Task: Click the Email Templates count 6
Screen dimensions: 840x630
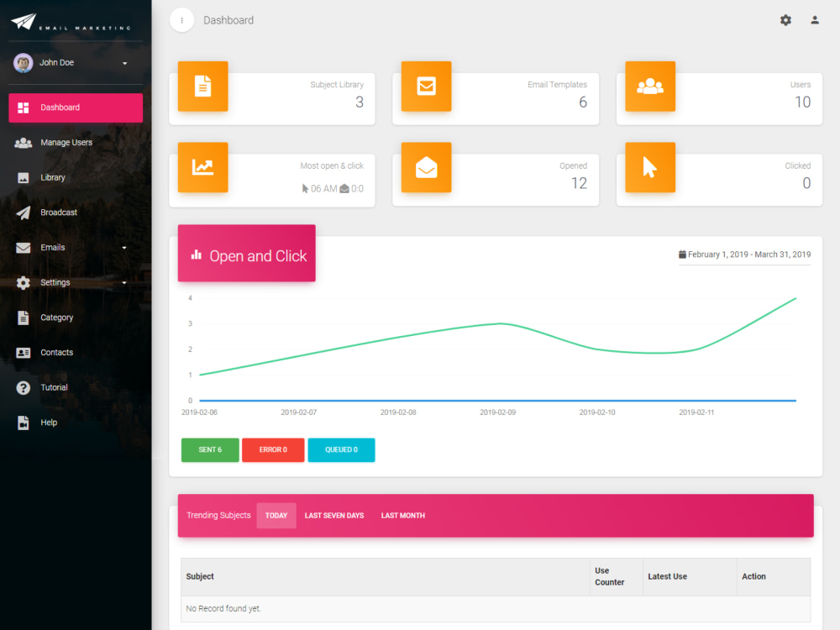Action: (583, 102)
